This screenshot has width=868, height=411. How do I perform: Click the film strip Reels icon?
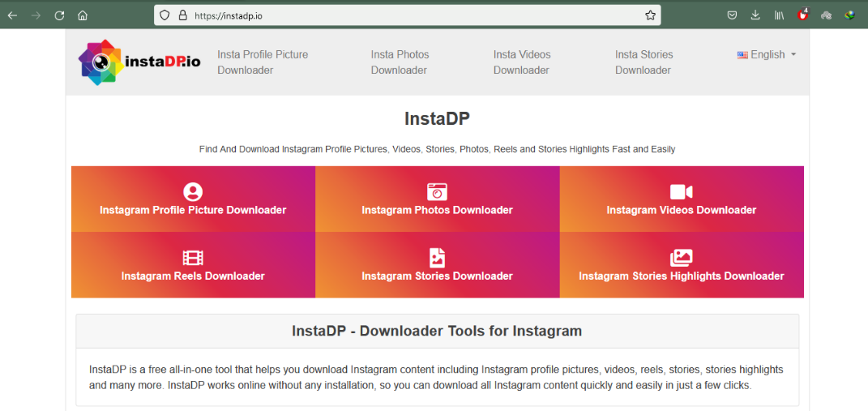[193, 258]
